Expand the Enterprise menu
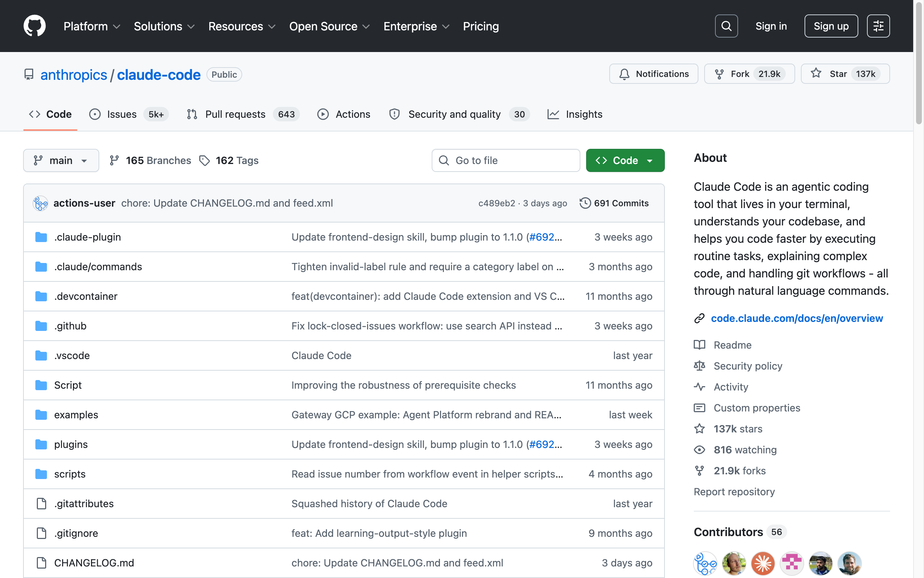The image size is (924, 578). pos(416,26)
